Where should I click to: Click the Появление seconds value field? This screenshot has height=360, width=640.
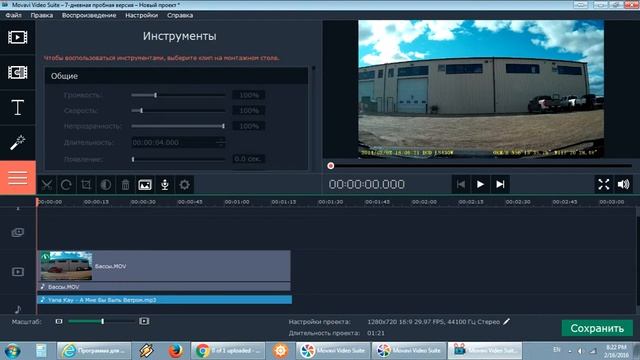(x=249, y=159)
